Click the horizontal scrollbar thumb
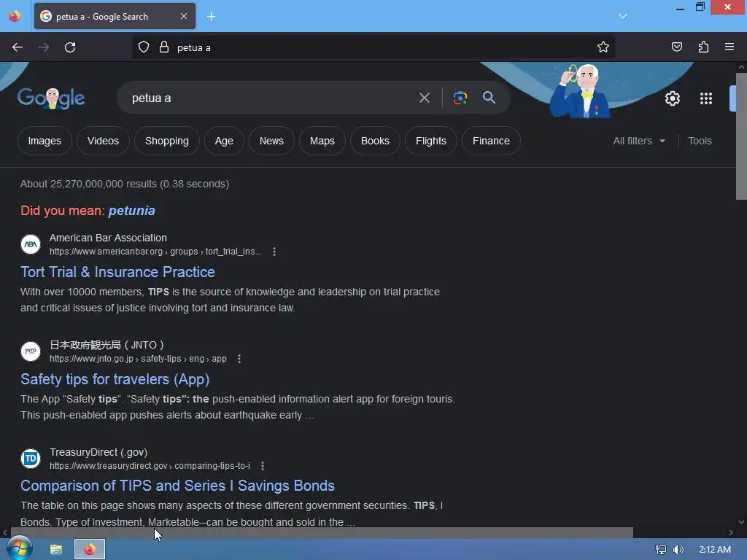Viewport: 747px width, 560px height. (x=322, y=532)
